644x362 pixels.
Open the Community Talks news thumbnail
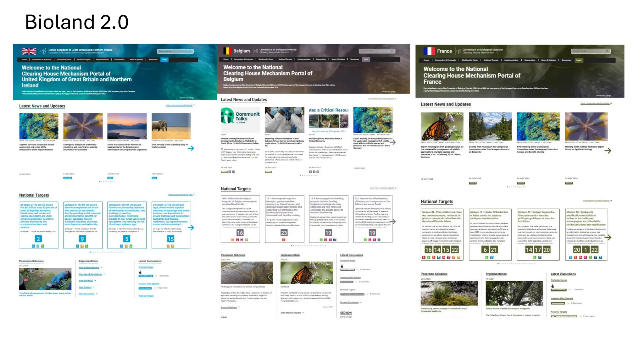(x=241, y=120)
